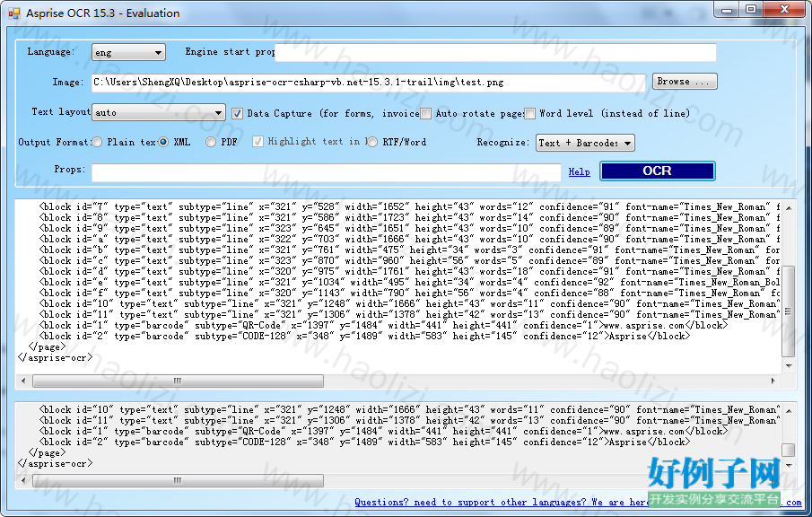
Task: Click </asprise-ocr> closing tag in upper output
Action: point(55,357)
